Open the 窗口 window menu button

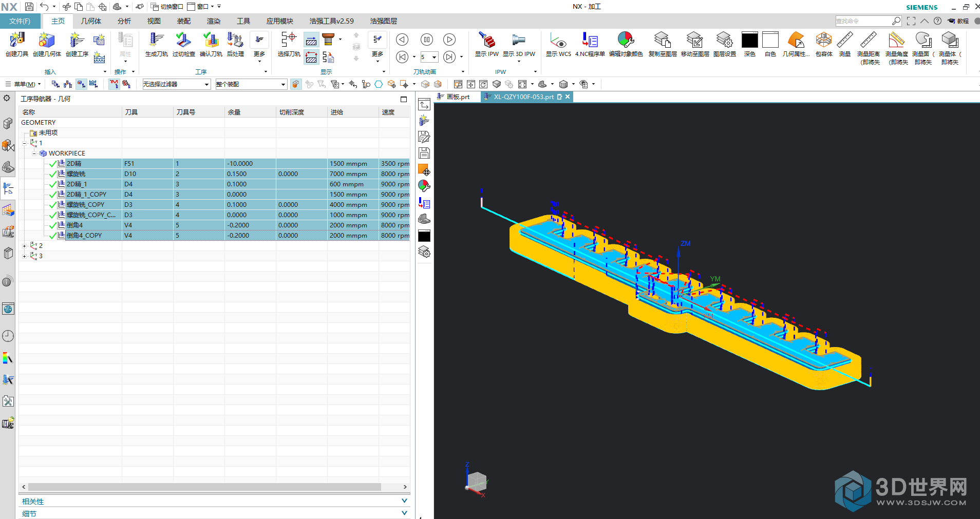[x=201, y=7]
